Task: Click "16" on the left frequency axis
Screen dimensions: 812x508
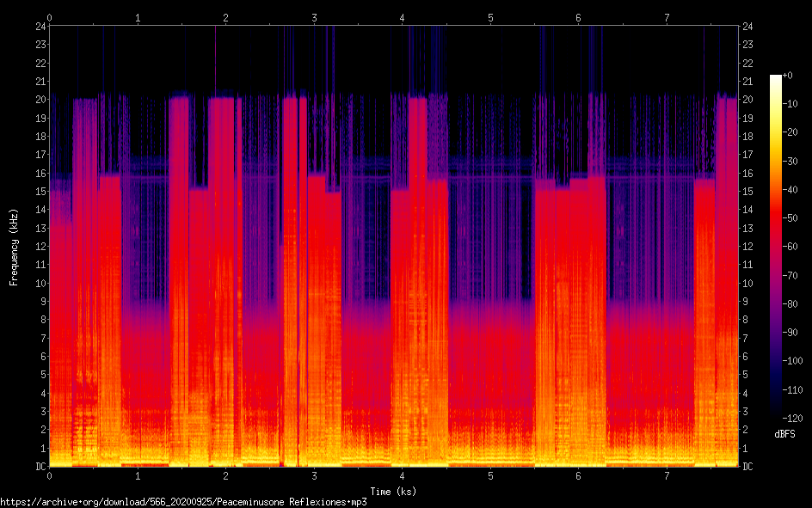Action: 41,174
